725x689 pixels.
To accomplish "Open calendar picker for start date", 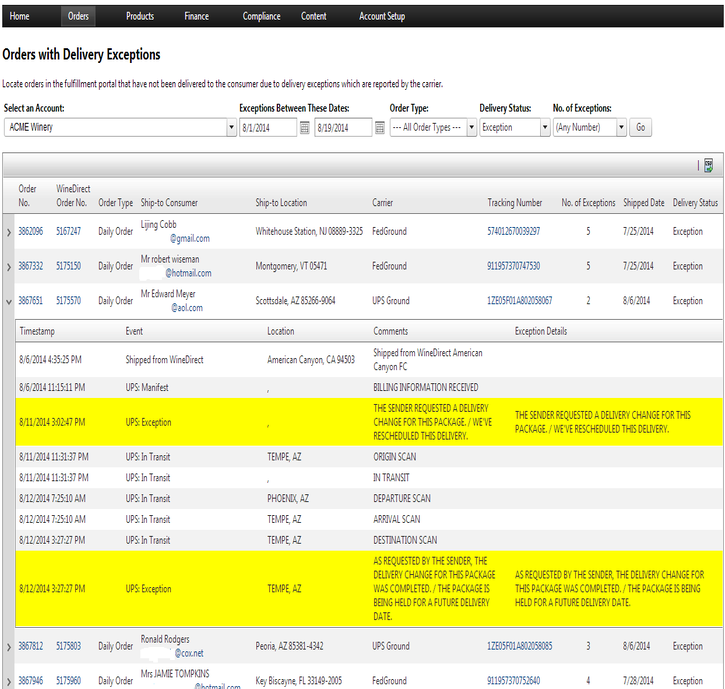I will [304, 128].
